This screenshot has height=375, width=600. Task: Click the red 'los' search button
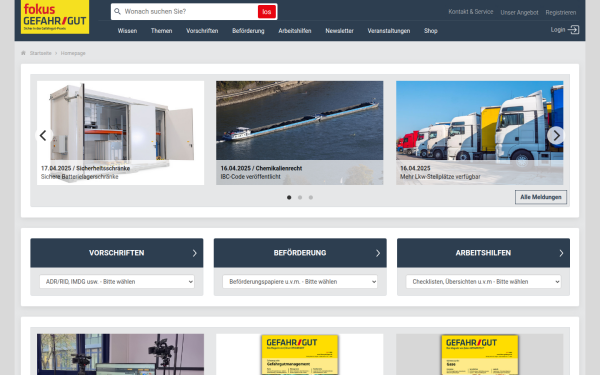pyautogui.click(x=267, y=11)
